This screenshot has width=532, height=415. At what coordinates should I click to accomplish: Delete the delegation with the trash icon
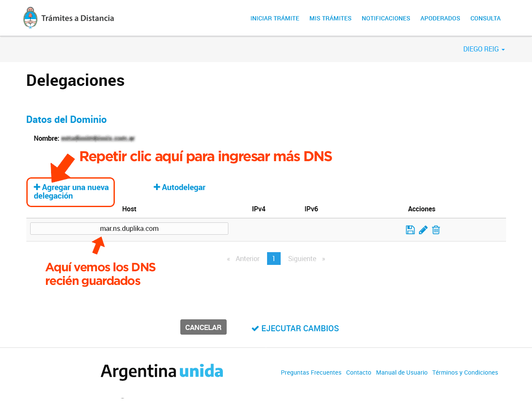pos(435,230)
